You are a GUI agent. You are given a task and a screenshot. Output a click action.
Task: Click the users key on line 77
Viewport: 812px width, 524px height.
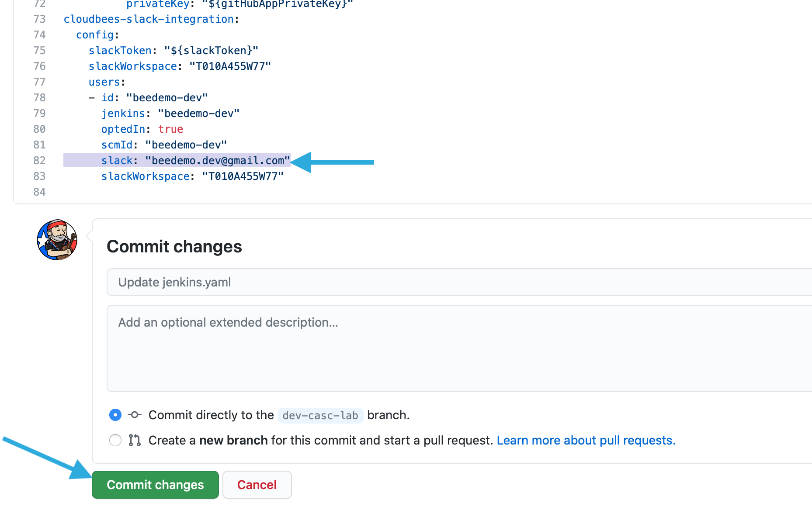[x=104, y=82]
